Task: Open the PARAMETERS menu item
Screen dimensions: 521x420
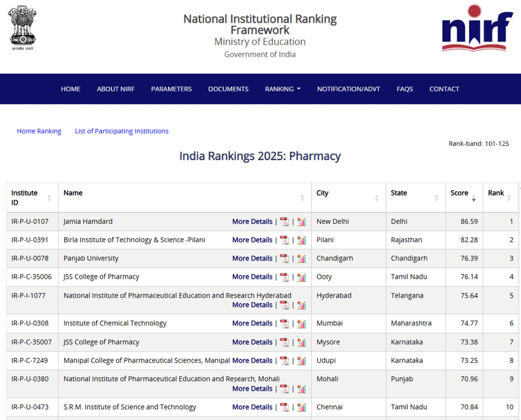Action: [x=171, y=89]
